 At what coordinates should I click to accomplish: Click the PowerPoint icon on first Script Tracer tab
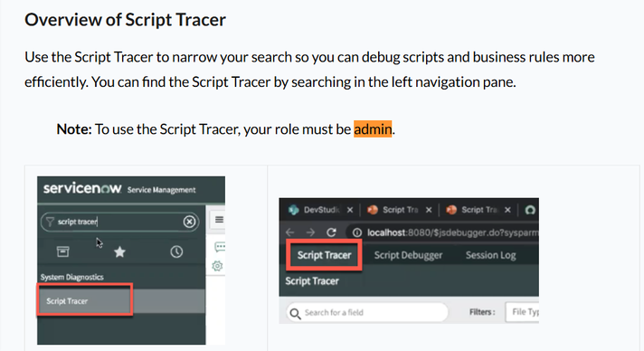click(x=373, y=210)
